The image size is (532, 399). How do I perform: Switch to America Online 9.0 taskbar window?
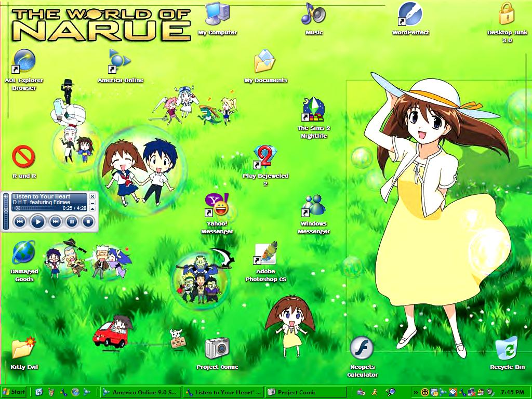tap(140, 392)
